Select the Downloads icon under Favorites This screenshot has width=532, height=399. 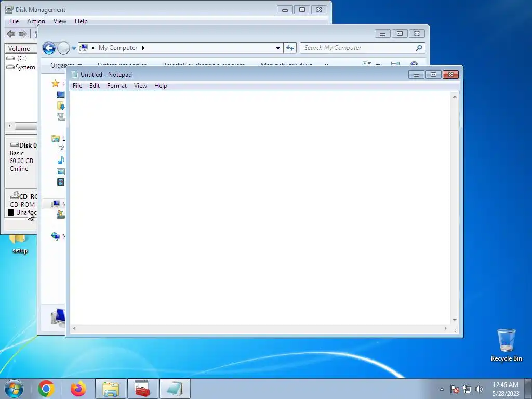61,105
